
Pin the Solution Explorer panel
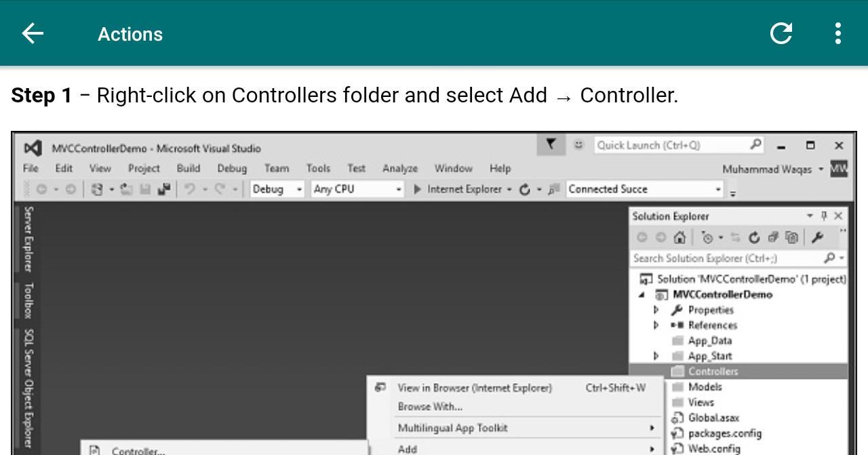pyautogui.click(x=824, y=216)
